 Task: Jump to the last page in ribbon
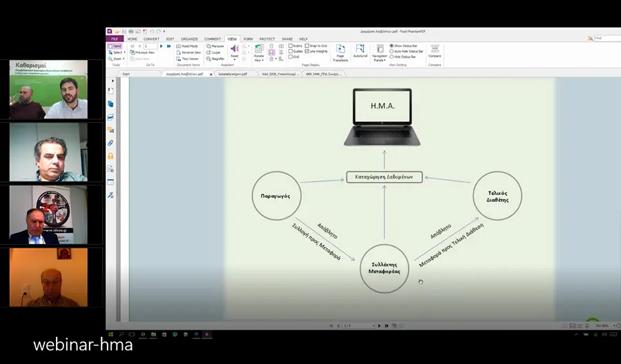point(169,46)
